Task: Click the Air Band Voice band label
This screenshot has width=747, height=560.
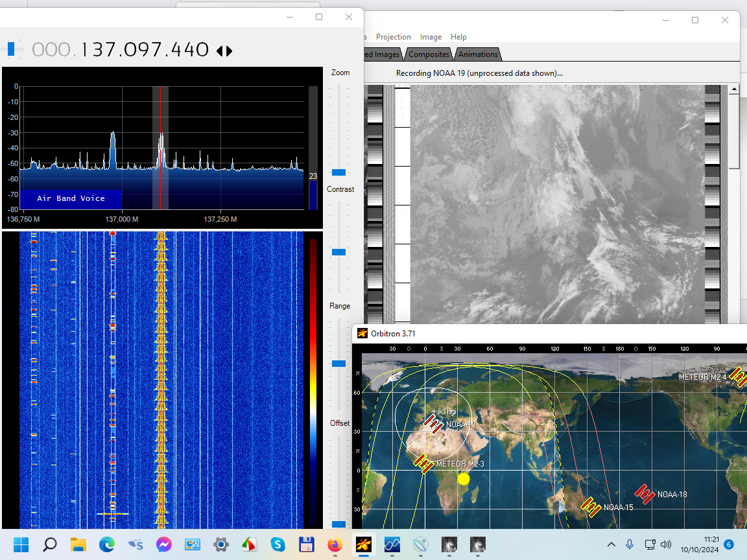Action: point(71,198)
